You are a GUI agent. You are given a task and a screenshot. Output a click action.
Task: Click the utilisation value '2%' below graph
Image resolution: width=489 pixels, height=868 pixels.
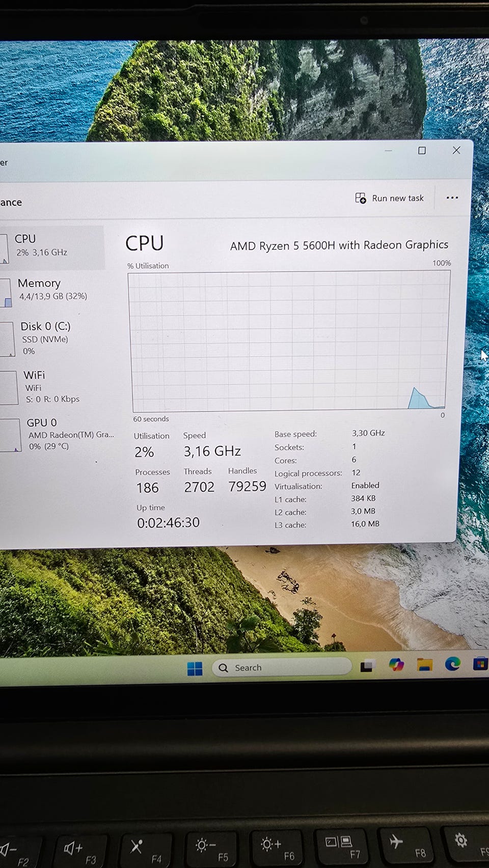click(144, 452)
